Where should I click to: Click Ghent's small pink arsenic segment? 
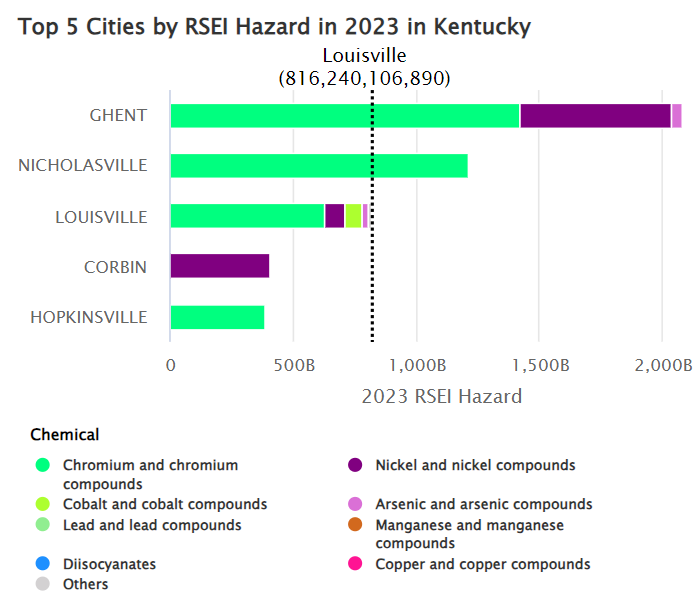676,115
